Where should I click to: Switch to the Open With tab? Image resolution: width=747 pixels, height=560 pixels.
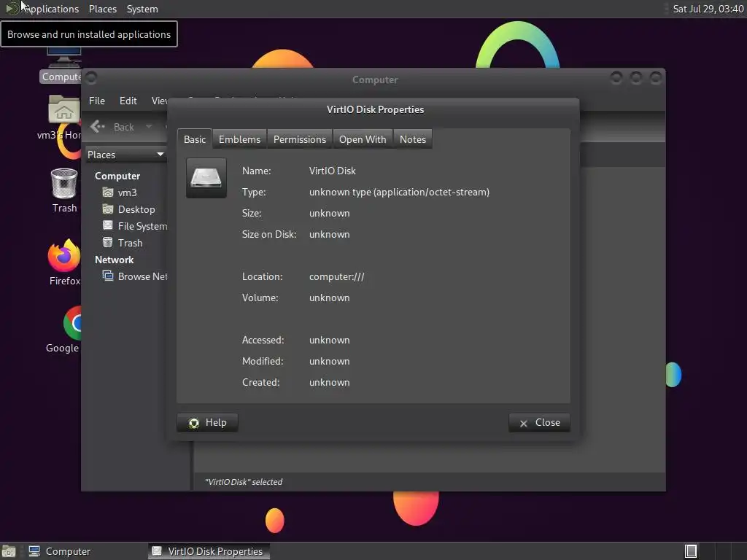point(363,139)
